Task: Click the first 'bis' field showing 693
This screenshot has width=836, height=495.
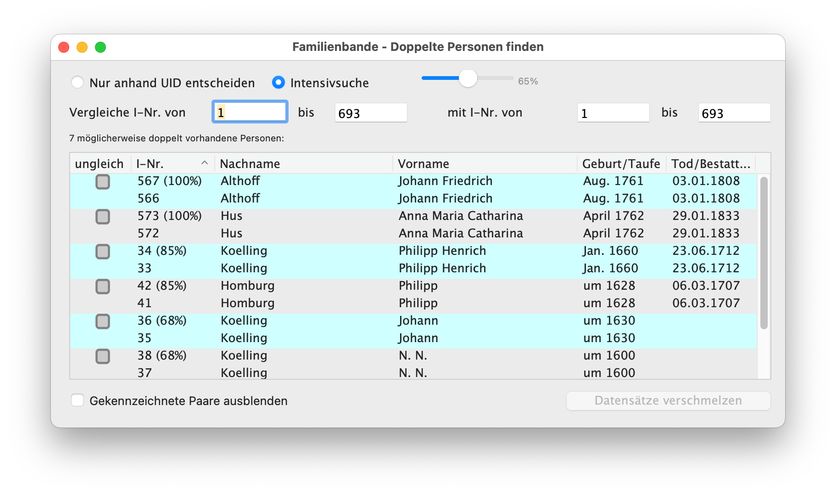Action: pyautogui.click(x=370, y=113)
